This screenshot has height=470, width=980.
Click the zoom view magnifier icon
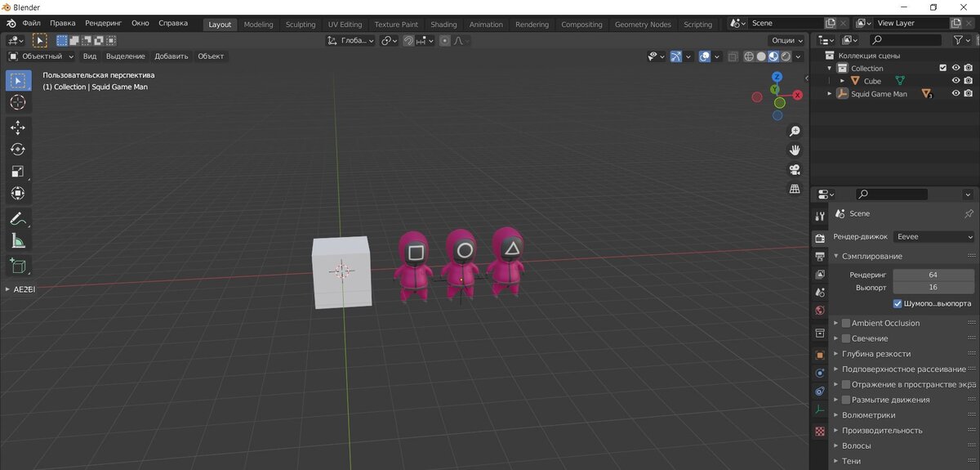(x=795, y=131)
